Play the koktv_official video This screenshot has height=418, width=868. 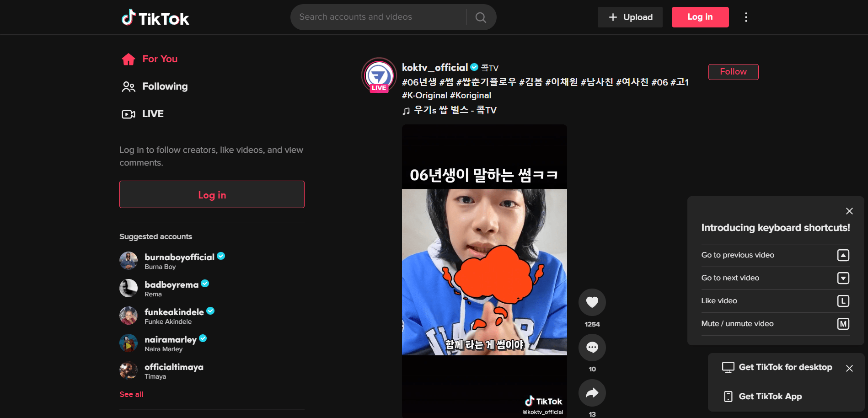(484, 271)
